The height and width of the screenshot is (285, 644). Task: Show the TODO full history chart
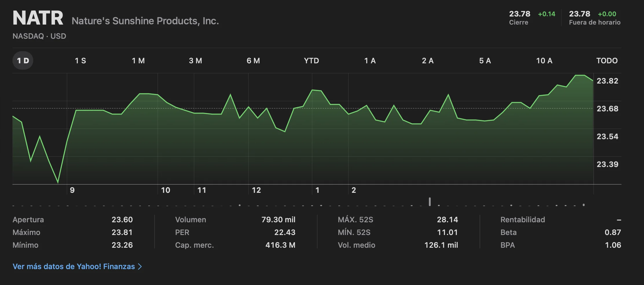point(607,61)
